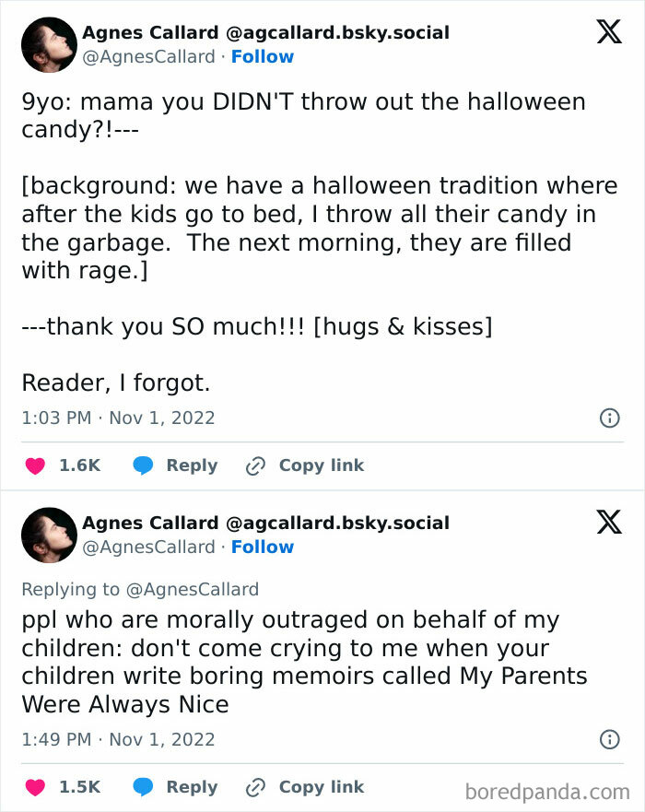The width and height of the screenshot is (645, 812).
Task: Follow Agnes Callard from the reply tweet
Action: click(264, 546)
